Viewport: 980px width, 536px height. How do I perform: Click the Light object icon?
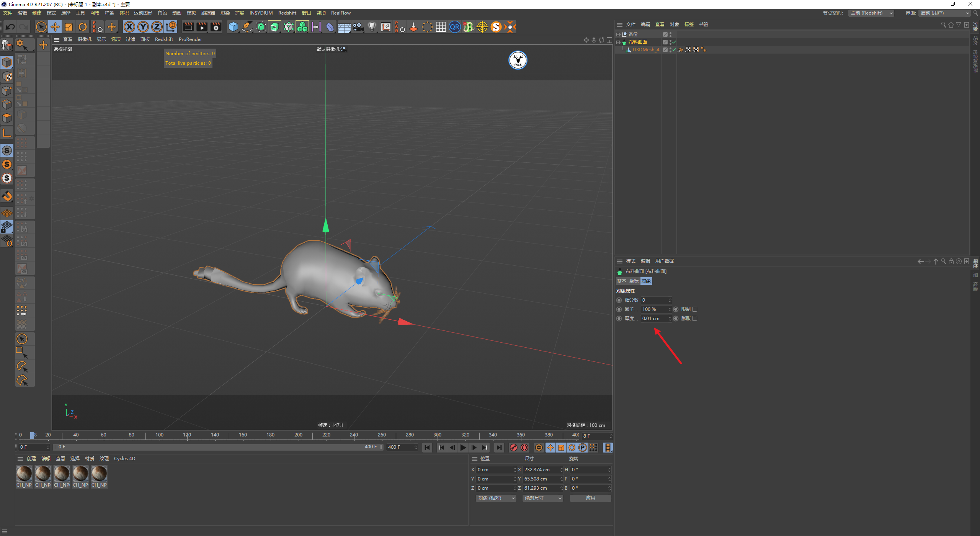[372, 27]
